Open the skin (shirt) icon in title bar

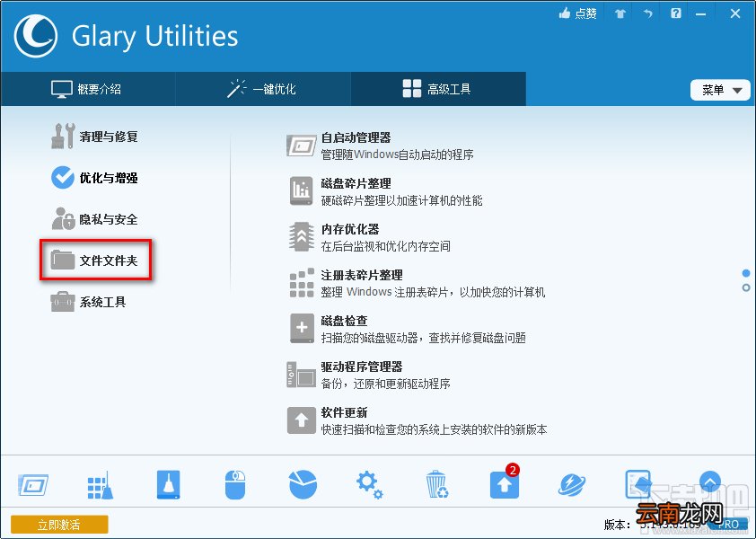coord(620,13)
